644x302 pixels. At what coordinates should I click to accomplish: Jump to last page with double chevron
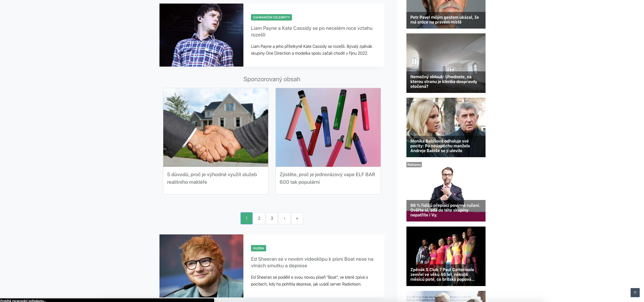pyautogui.click(x=297, y=218)
